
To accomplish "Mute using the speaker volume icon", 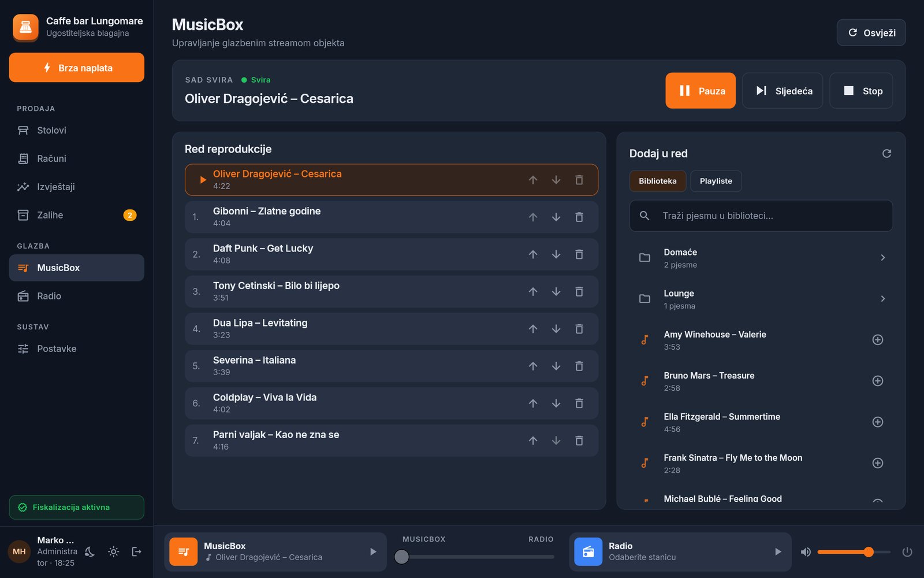I will [806, 552].
